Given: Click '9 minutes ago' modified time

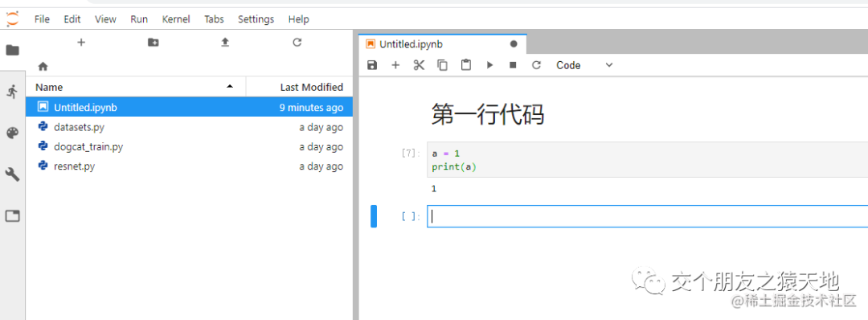Looking at the screenshot, I should coord(311,108).
